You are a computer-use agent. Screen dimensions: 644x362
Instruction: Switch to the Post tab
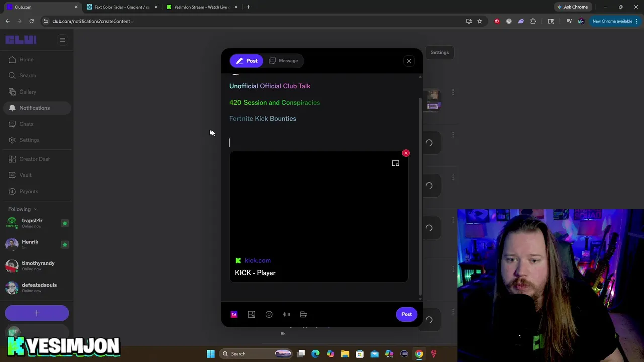[247, 61]
